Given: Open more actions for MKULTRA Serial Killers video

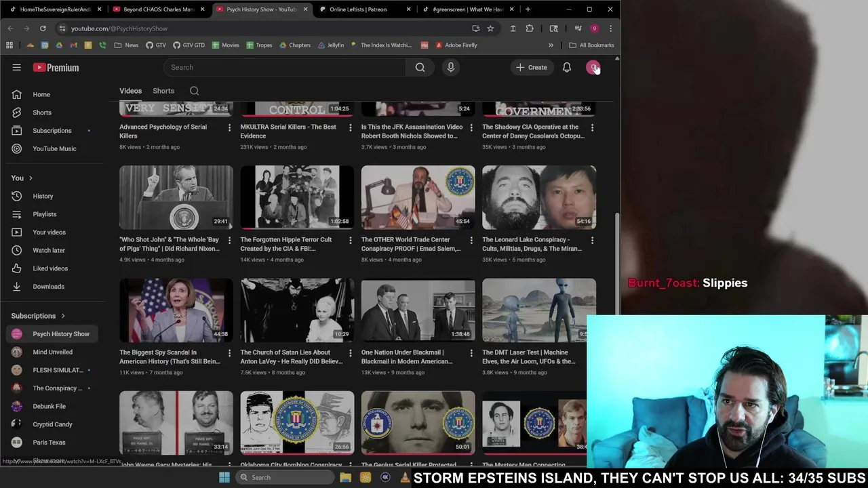Looking at the screenshot, I should tap(350, 127).
